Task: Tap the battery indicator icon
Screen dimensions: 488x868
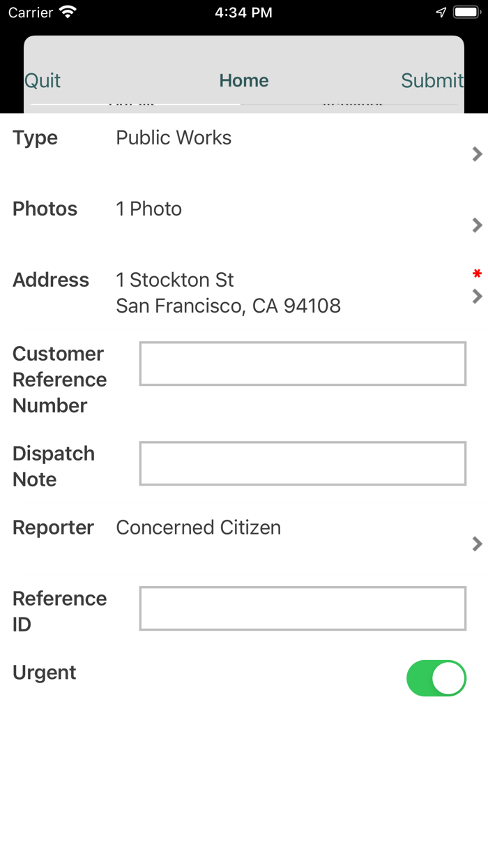Action: click(466, 13)
